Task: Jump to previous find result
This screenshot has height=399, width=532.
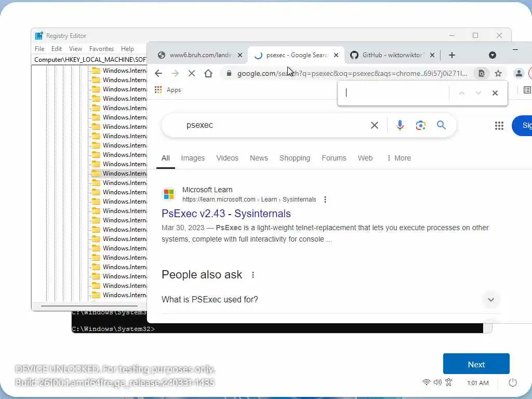Action: click(462, 93)
